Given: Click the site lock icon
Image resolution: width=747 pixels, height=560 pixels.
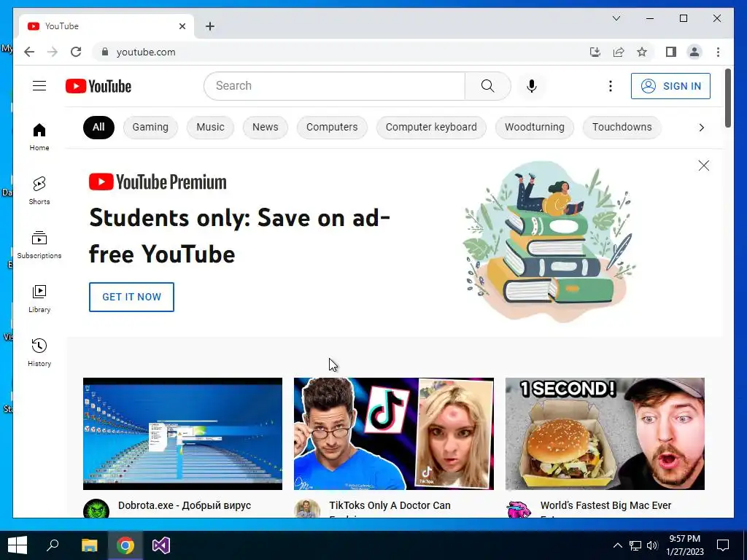Looking at the screenshot, I should coord(105,52).
